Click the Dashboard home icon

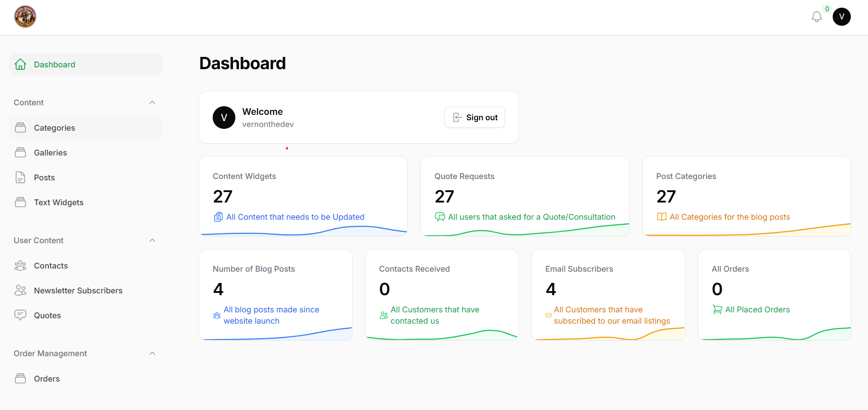[x=20, y=64]
